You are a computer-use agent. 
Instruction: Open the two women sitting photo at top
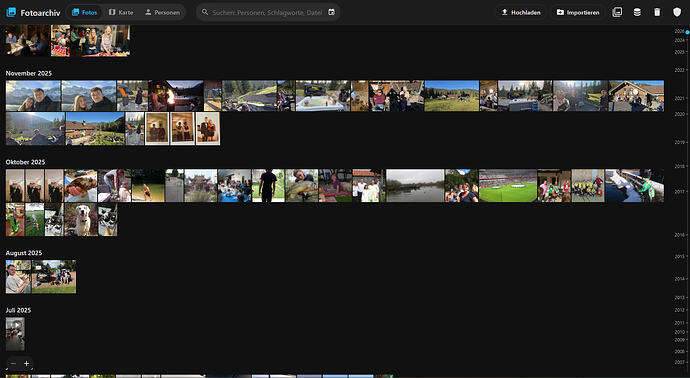click(x=100, y=40)
